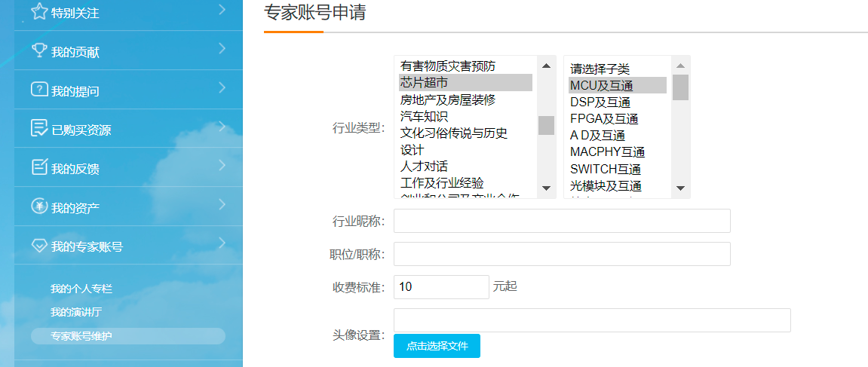
Task: Select 专家账号维护 in the sidebar
Action: [81, 336]
